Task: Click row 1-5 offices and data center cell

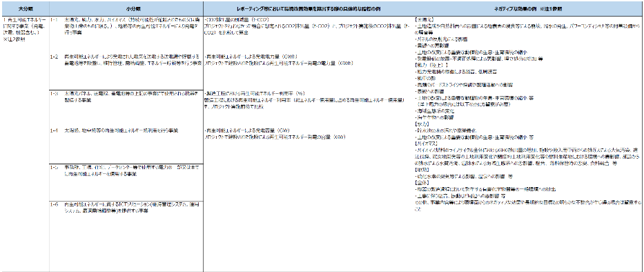Action: 126,171
